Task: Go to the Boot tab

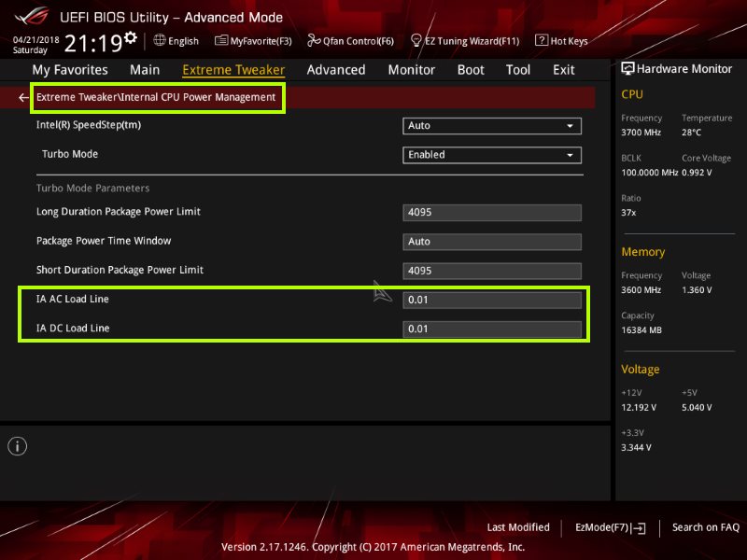Action: tap(471, 70)
